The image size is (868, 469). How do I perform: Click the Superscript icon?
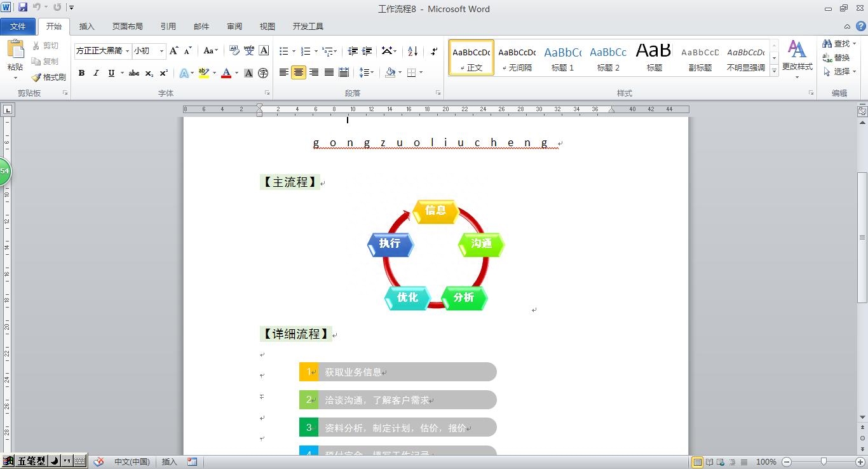[x=164, y=73]
